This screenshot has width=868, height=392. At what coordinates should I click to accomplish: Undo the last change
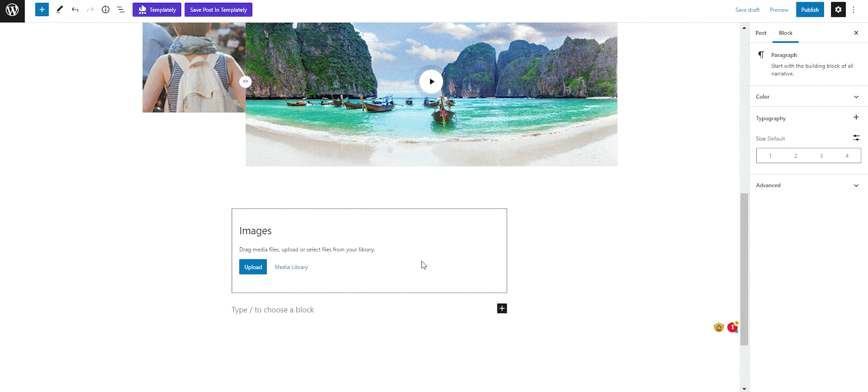(x=75, y=10)
